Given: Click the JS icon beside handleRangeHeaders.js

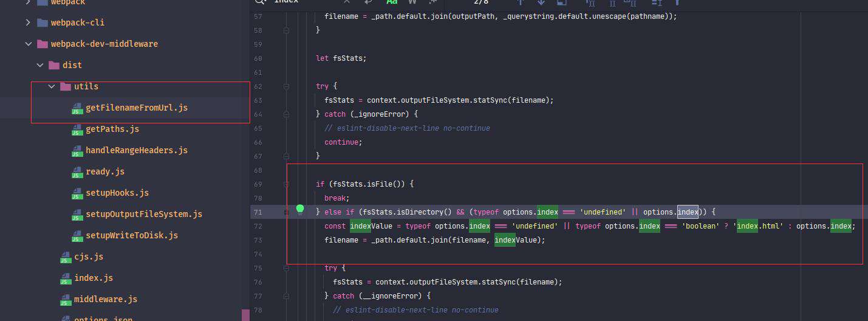Looking at the screenshot, I should (x=77, y=151).
